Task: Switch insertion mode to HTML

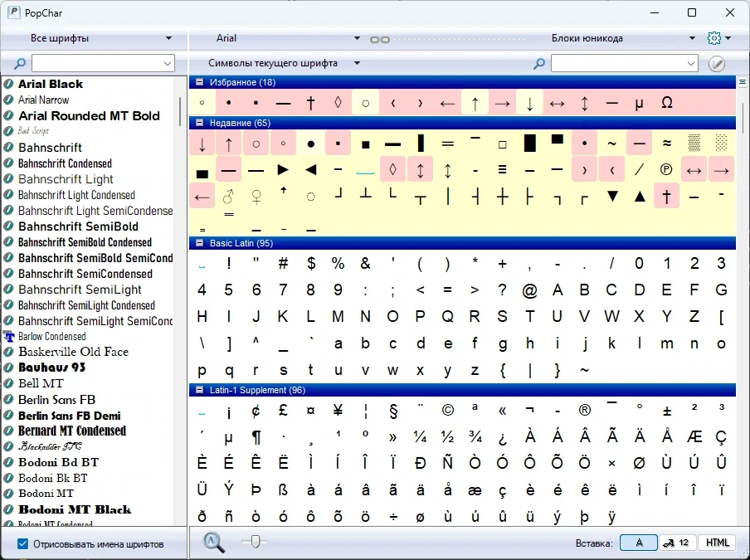Action: [717, 543]
